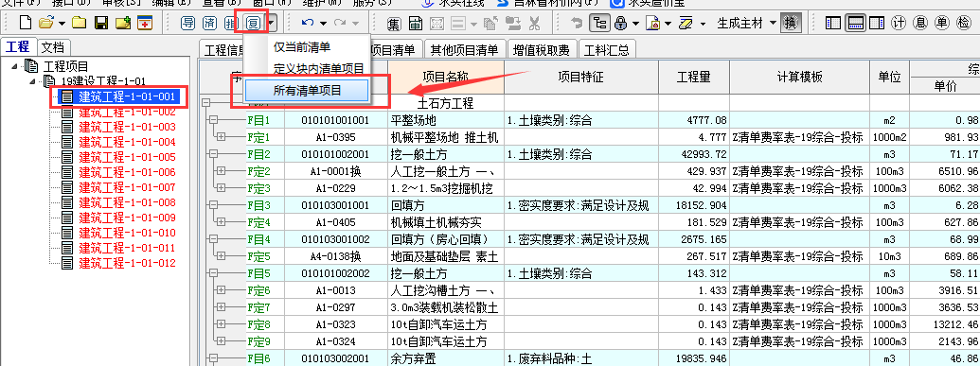Image resolution: width=980 pixels, height=366 pixels.
Task: Select tree item 建筑工程-1-01-012
Action: (127, 263)
